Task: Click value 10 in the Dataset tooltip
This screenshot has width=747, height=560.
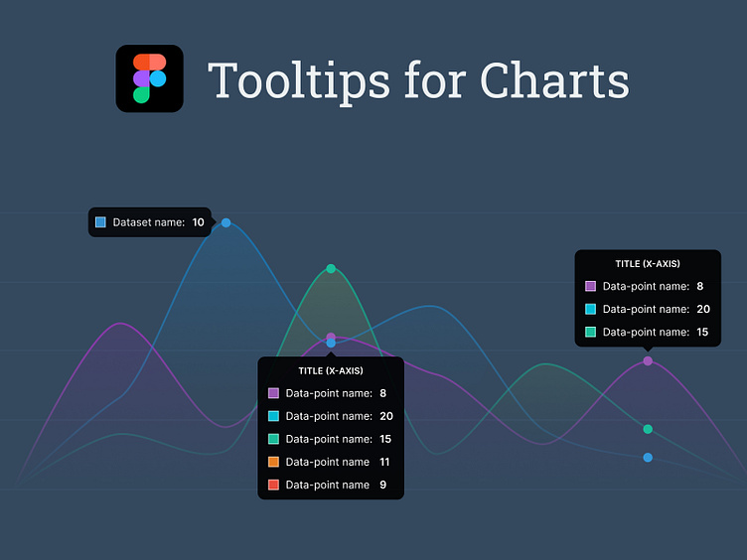Action: coord(199,222)
